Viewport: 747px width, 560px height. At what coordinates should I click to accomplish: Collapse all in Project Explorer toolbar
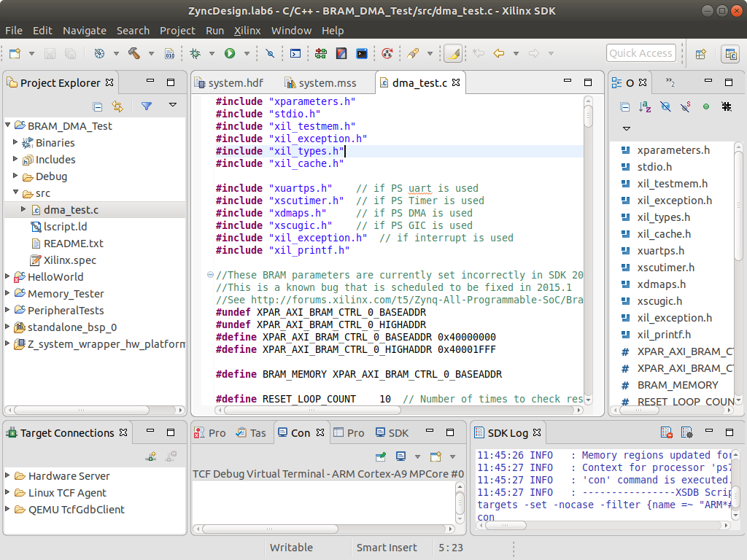pos(98,106)
